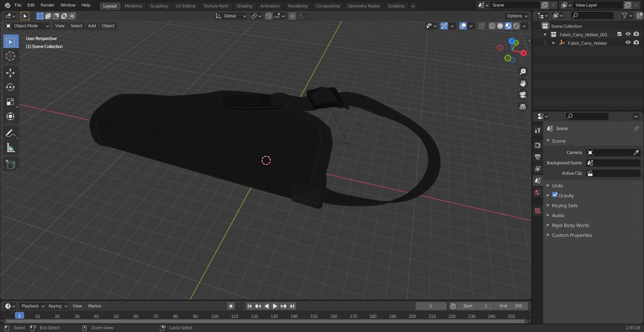
Task: Activate the Select Box tool
Action: pos(10,42)
